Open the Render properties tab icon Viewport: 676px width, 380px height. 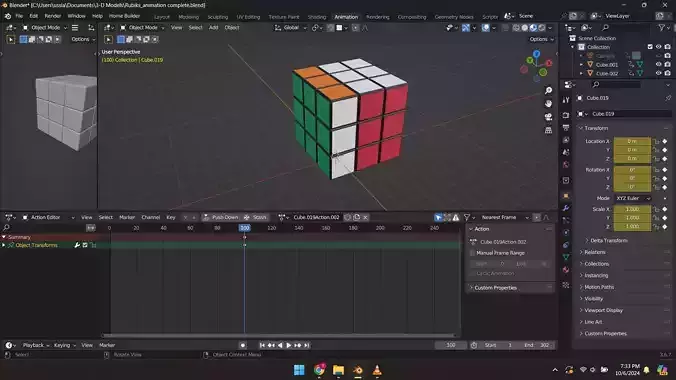[566, 115]
